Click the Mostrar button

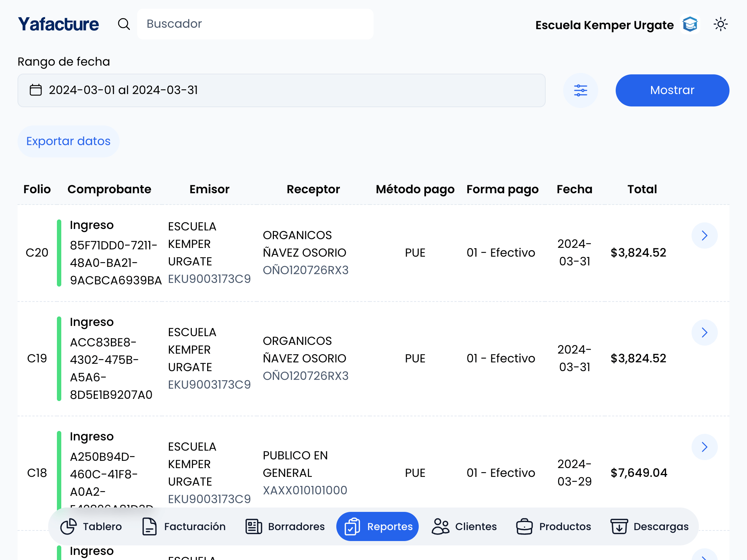tap(672, 90)
